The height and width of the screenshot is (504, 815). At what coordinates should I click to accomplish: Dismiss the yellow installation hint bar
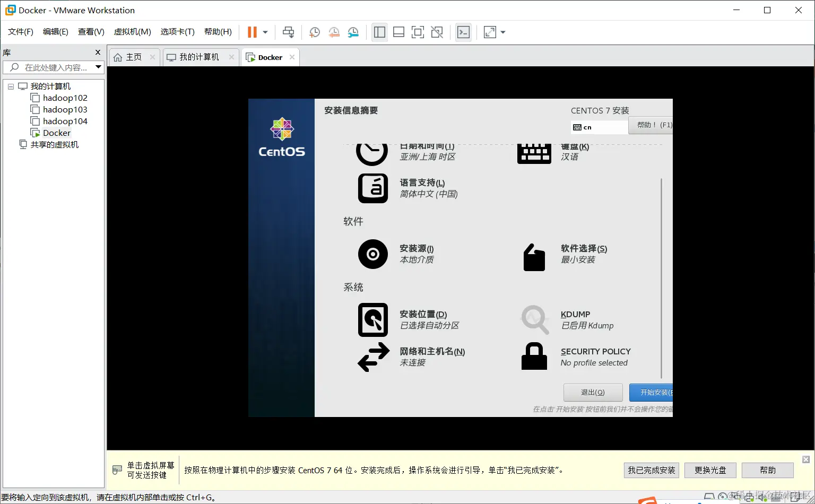(x=805, y=459)
